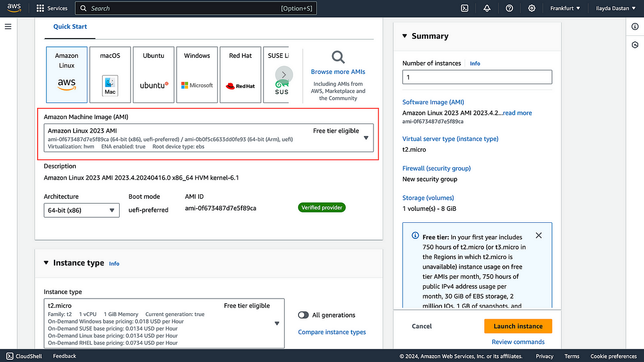Image resolution: width=644 pixels, height=362 pixels.
Task: Select the Amazon Linux AMI tile
Action: [x=67, y=74]
